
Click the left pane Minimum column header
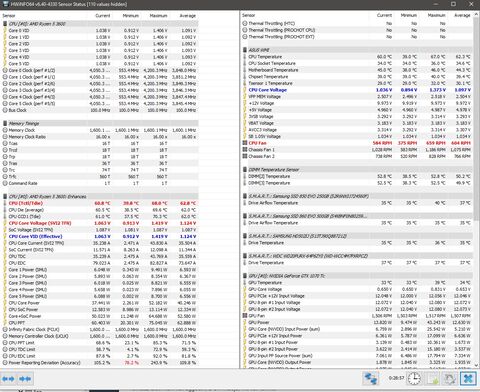point(130,16)
